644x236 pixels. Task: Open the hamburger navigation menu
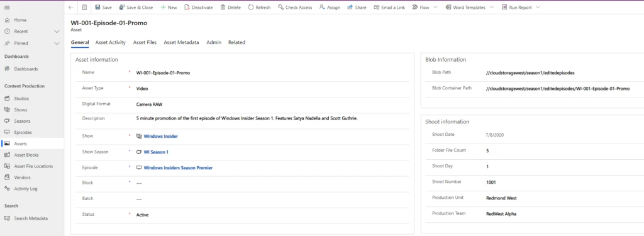coord(7,8)
